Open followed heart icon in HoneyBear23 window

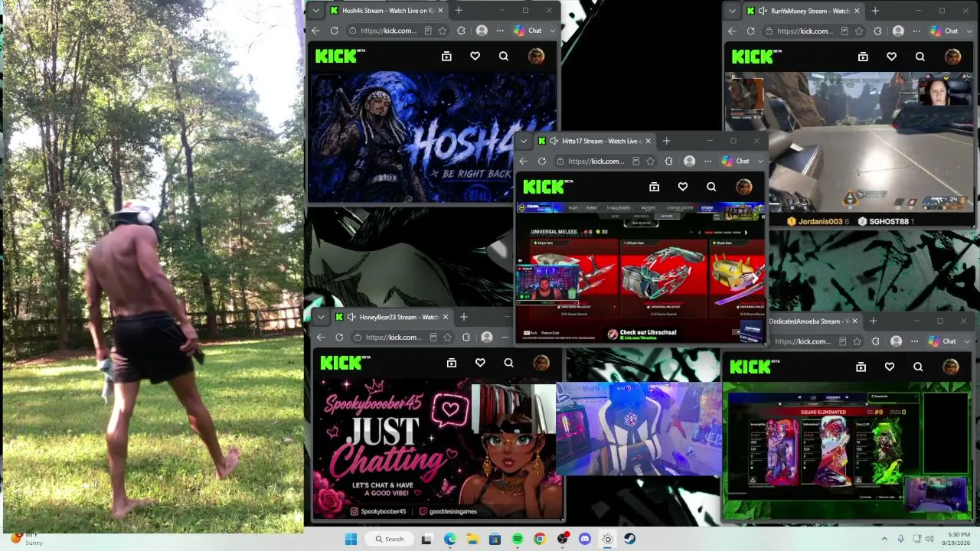(x=480, y=362)
